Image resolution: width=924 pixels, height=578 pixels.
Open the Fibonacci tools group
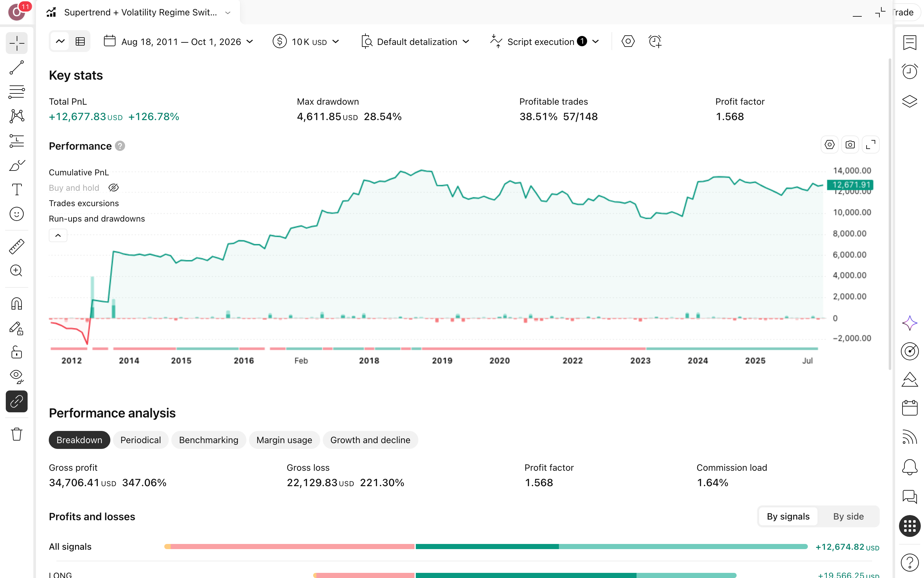click(16, 92)
